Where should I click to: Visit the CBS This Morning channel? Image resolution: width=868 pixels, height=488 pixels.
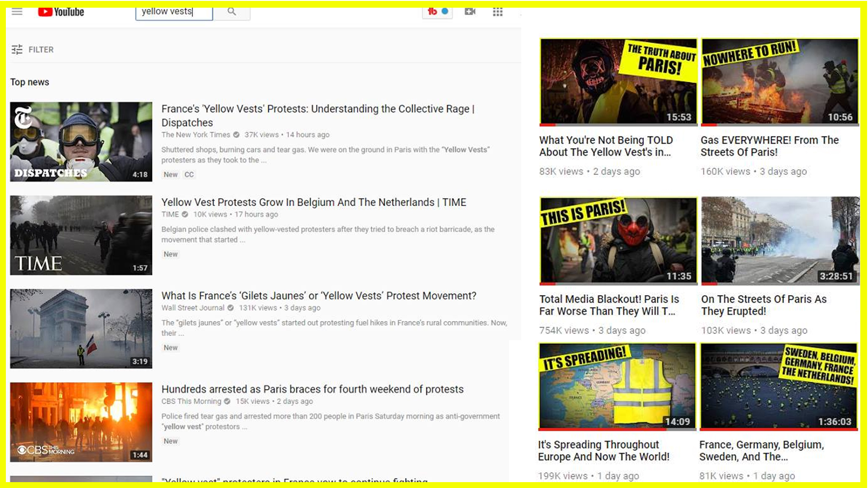point(191,401)
